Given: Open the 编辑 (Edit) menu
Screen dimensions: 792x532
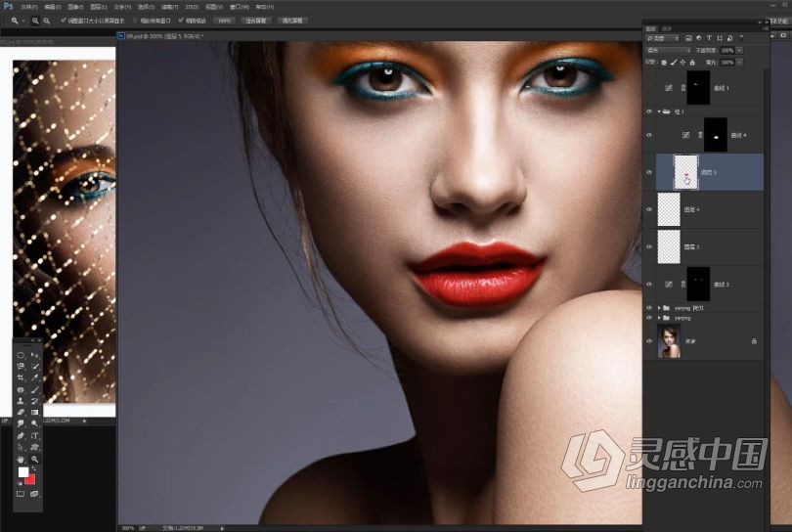Looking at the screenshot, I should tap(52, 7).
